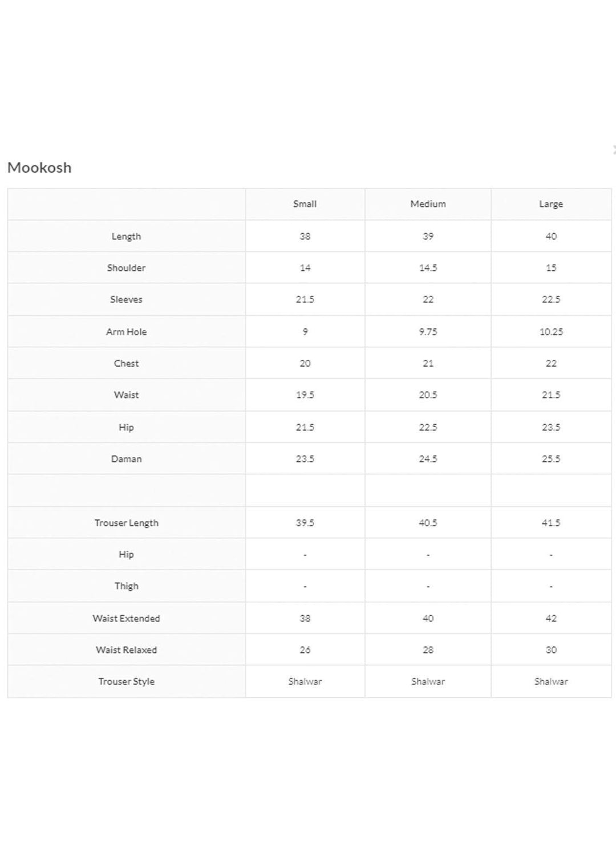The height and width of the screenshot is (857, 616).
Task: Click the Waist Relaxed row label
Action: pos(126,650)
